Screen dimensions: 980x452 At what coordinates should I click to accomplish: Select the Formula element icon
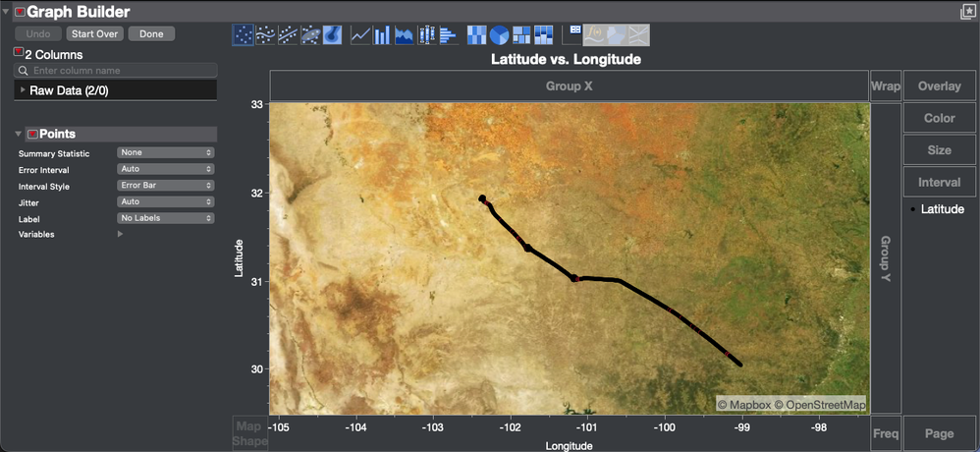(x=594, y=35)
